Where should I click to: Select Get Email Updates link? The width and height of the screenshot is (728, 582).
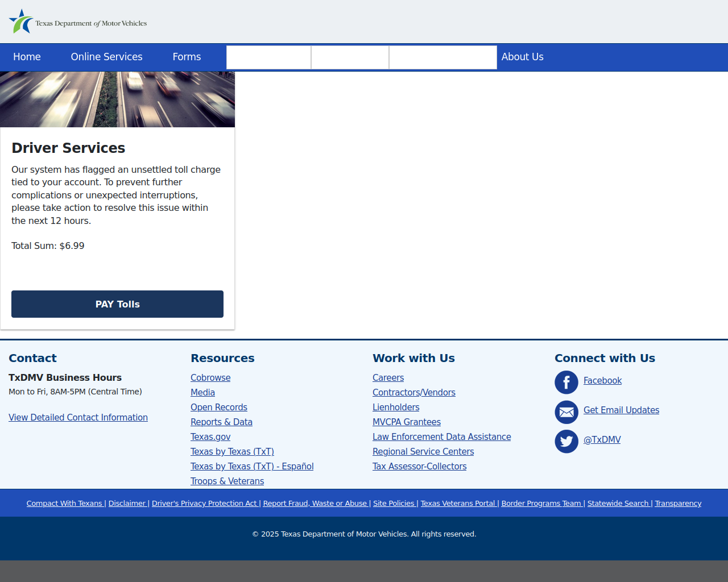point(621,410)
